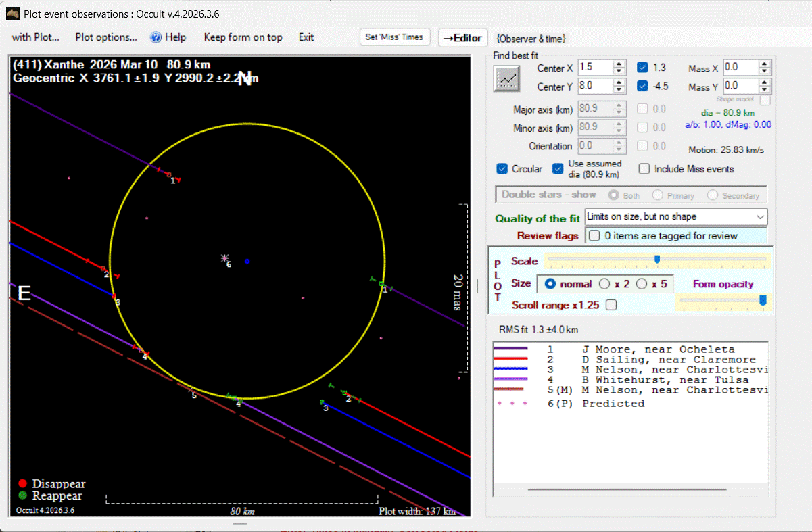Image resolution: width=812 pixels, height=532 pixels.
Task: Click the Occult app icon in title bar
Action: coord(12,14)
